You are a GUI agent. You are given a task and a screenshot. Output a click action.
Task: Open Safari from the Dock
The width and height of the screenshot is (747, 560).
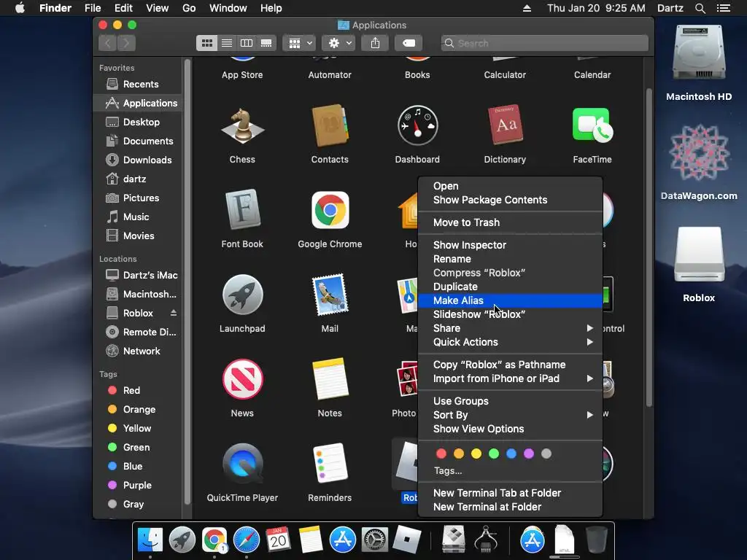pyautogui.click(x=247, y=540)
